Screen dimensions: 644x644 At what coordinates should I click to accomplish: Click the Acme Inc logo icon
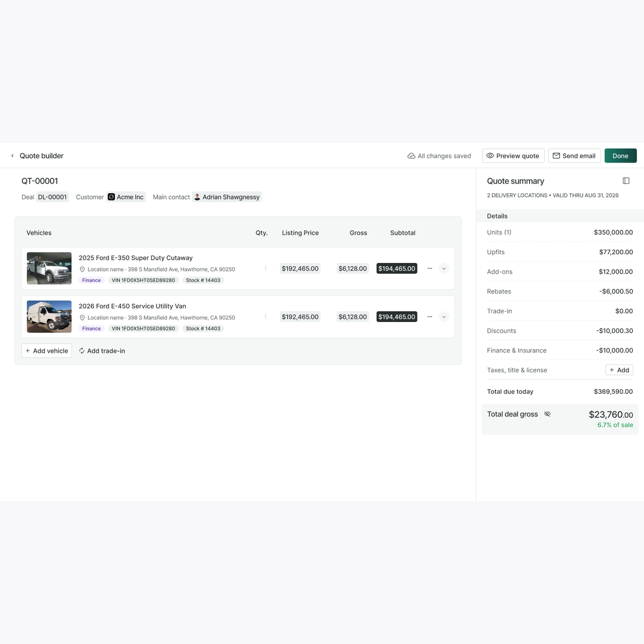pos(112,197)
